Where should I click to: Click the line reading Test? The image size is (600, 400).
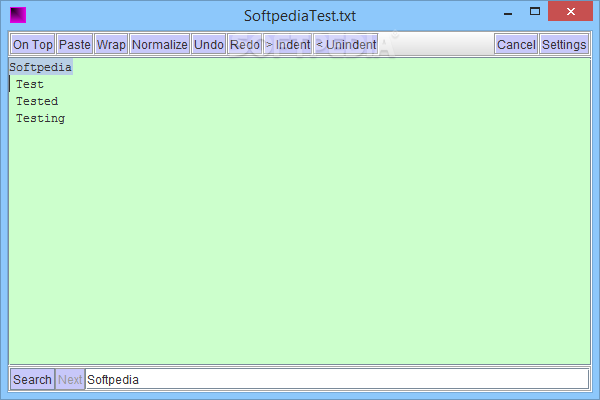click(x=29, y=84)
